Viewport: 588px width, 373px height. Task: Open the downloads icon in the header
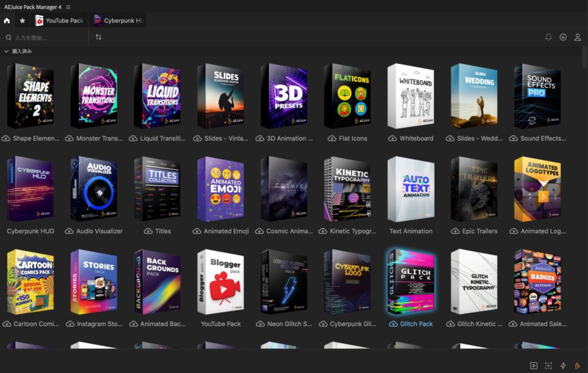[563, 37]
